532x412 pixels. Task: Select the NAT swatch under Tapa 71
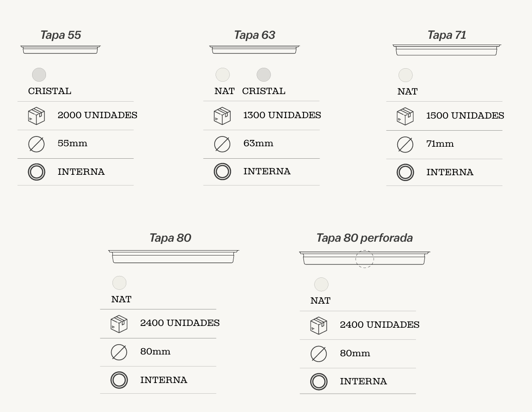coord(405,75)
